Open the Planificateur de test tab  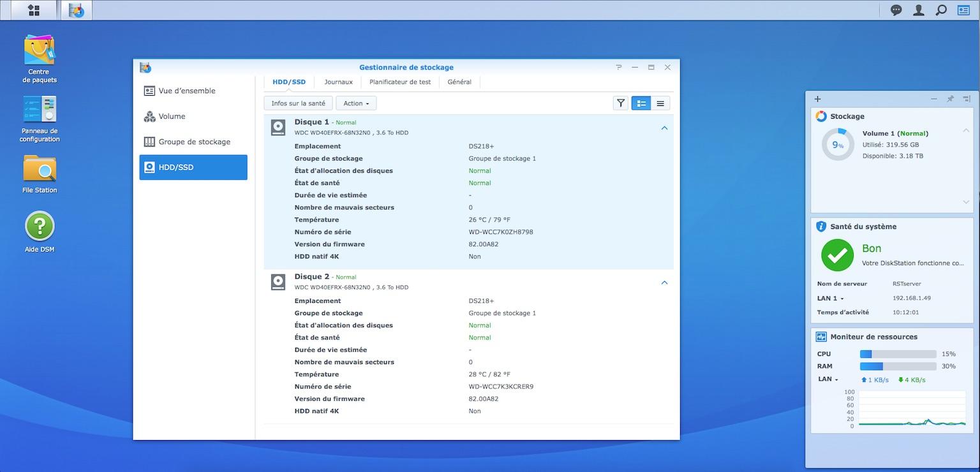pyautogui.click(x=400, y=82)
